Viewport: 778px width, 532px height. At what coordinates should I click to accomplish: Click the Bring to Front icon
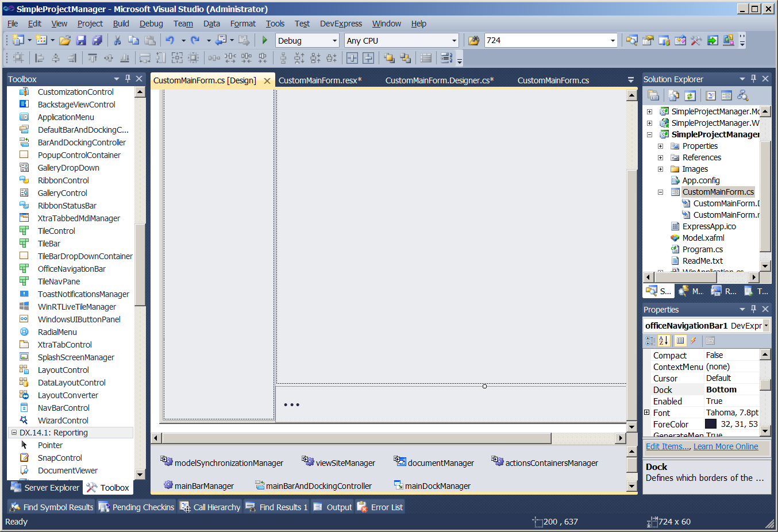[389, 57]
